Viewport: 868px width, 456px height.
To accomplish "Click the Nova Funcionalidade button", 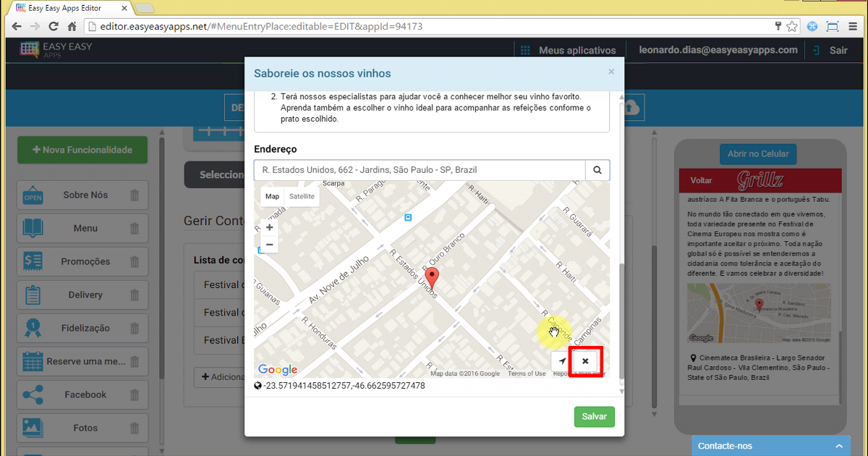I will click(x=82, y=150).
